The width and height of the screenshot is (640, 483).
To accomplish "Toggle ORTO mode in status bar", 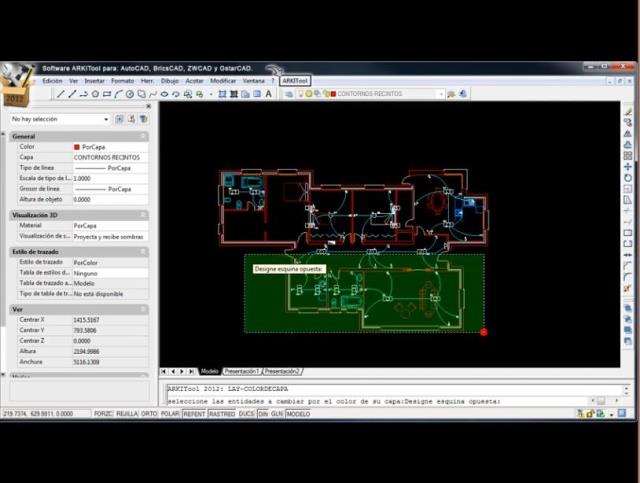I will tap(149, 414).
